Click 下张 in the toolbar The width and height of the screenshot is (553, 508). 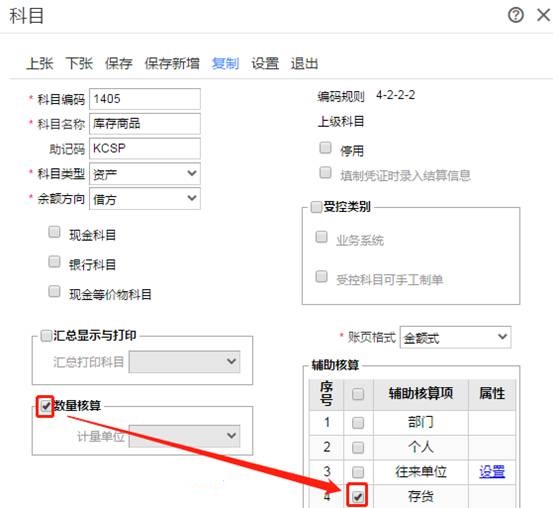point(79,64)
